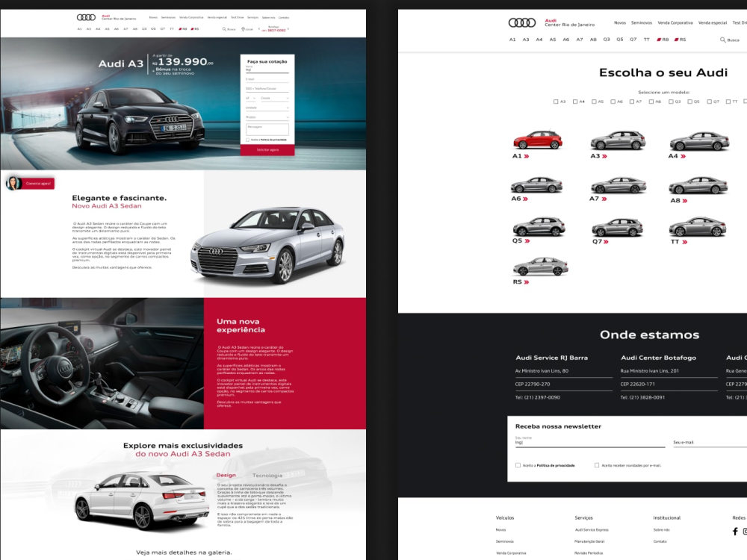The image size is (747, 560).
Task: Click the red chevron next to Q7 label
Action: click(606, 242)
